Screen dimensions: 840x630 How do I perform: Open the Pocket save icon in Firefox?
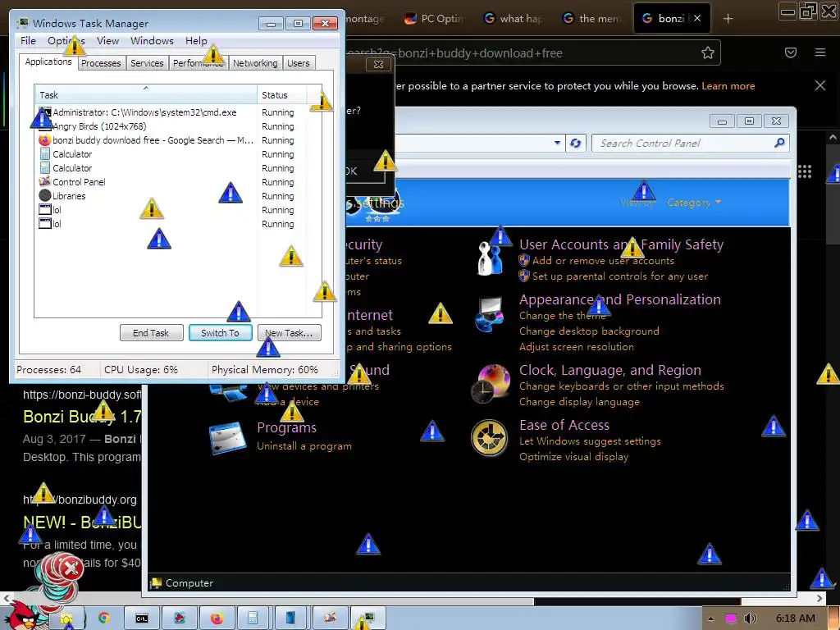point(791,52)
